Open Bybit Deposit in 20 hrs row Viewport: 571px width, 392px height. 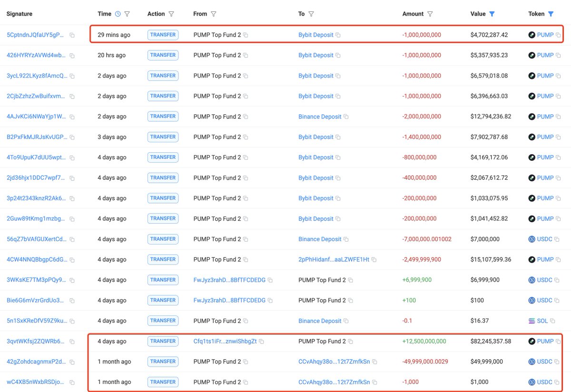point(316,55)
